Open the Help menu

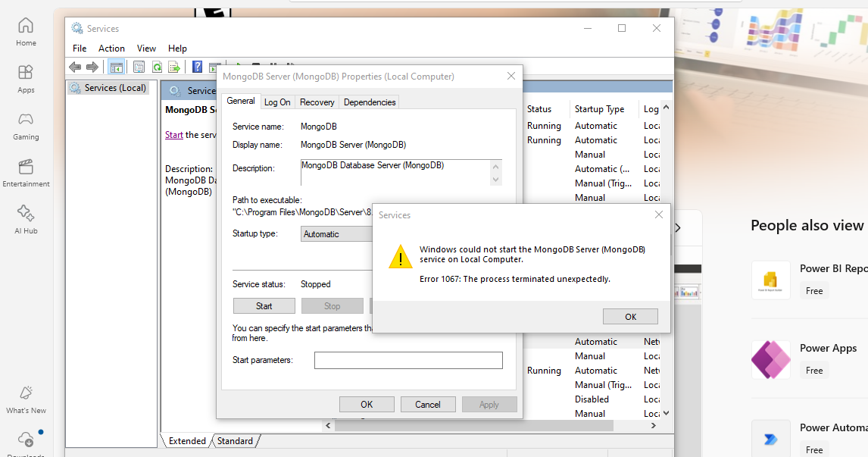(x=178, y=49)
